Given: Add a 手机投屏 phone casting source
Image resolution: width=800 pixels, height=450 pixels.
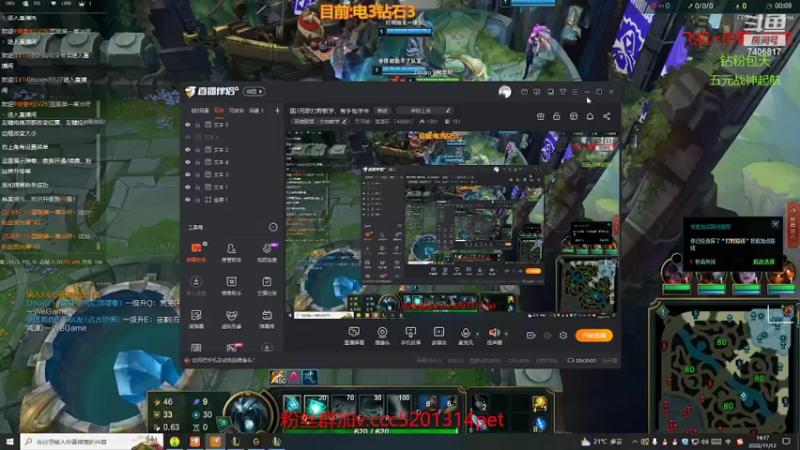Looking at the screenshot, I should pos(410,336).
